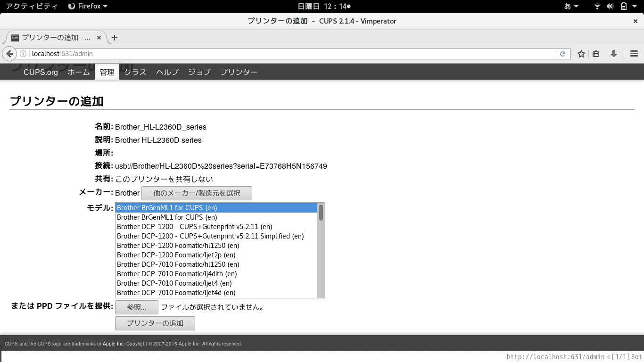Select Brother DCP-7010 Foomatic/hl1250 (en)
This screenshot has height=362, width=644.
pyautogui.click(x=216, y=264)
